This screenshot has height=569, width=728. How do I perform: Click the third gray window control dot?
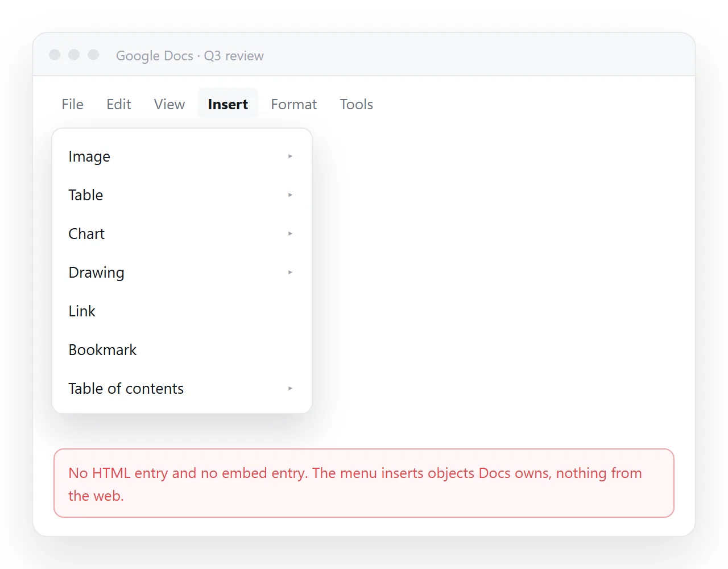pyautogui.click(x=93, y=55)
